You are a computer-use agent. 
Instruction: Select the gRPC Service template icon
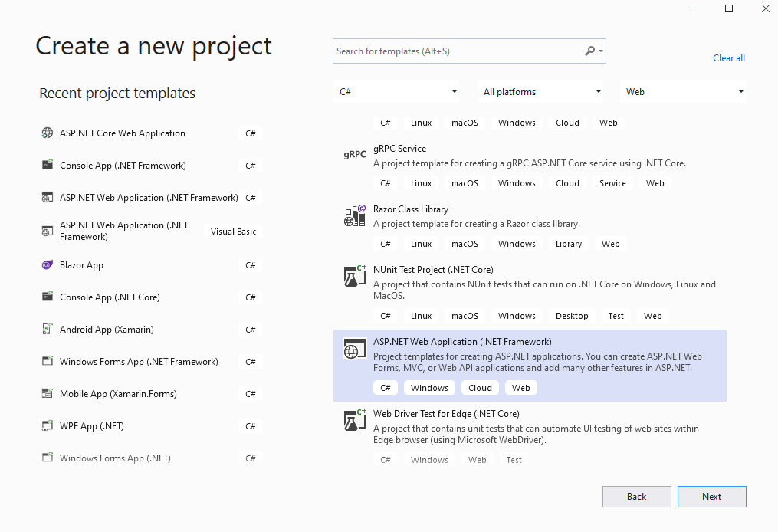tap(354, 154)
